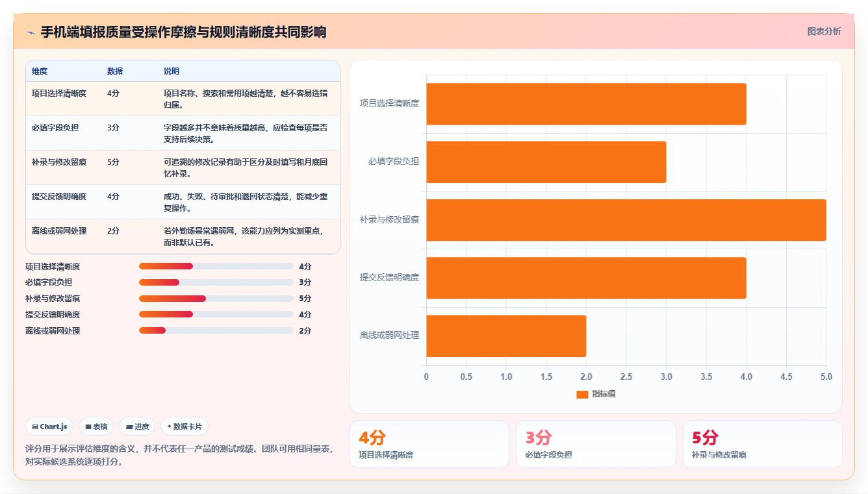Click the page title 手机端填报质量受操作摩擦

pyautogui.click(x=183, y=32)
